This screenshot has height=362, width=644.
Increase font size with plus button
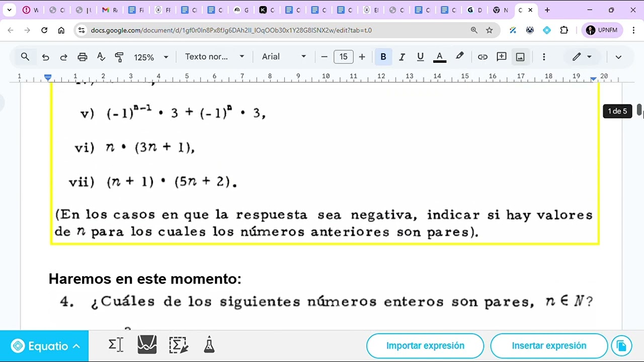tap(362, 57)
